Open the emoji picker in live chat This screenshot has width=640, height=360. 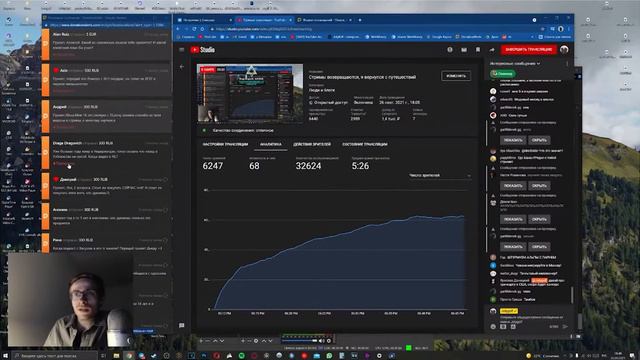493,327
